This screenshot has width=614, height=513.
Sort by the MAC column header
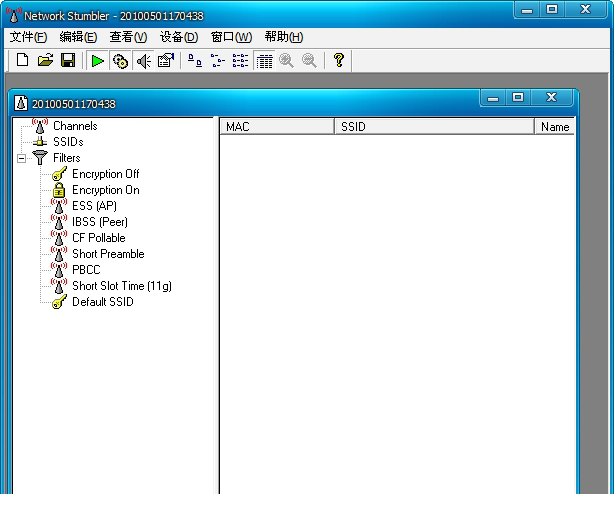tap(276, 127)
